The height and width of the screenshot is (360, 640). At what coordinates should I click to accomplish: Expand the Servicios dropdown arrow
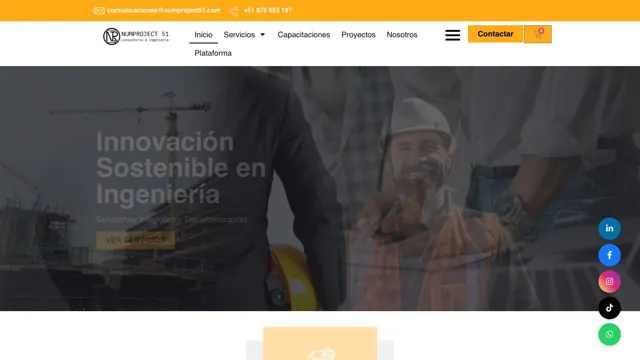point(262,35)
